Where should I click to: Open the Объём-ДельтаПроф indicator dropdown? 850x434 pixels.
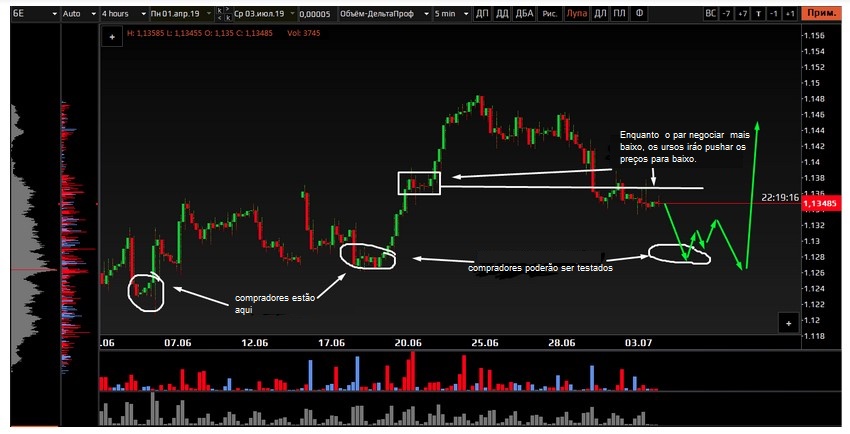pyautogui.click(x=384, y=14)
